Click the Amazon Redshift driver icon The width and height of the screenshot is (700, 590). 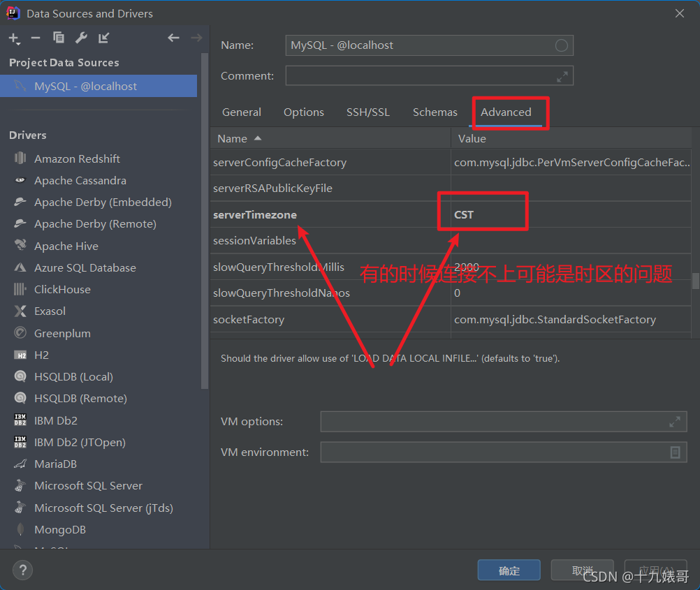20,158
